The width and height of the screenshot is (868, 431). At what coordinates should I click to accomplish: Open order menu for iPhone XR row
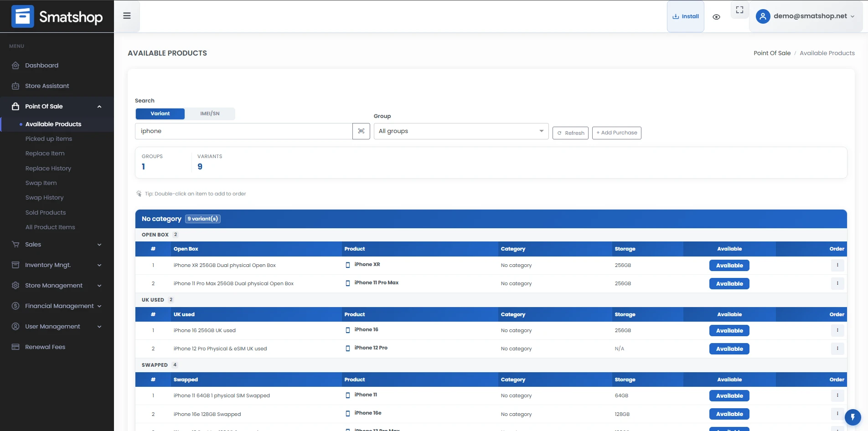click(x=837, y=265)
